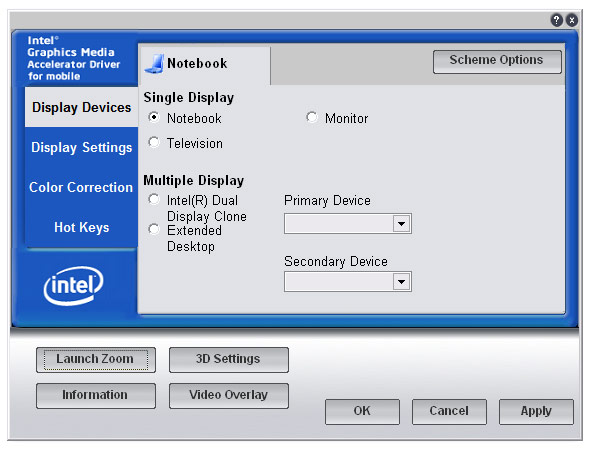Choose Extended Desktop radio option
Image resolution: width=590 pixels, height=450 pixels.
pos(154,229)
